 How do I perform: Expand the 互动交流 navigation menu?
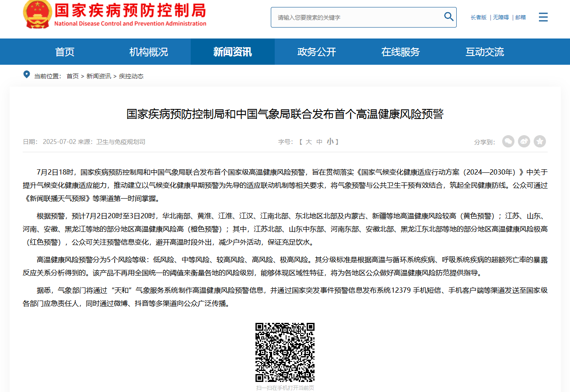[x=484, y=52]
